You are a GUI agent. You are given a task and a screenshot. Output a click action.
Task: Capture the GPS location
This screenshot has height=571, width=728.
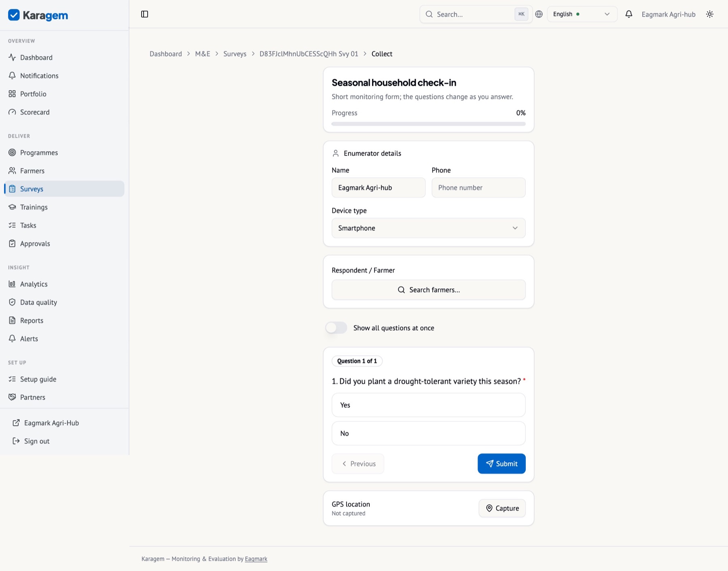(502, 508)
